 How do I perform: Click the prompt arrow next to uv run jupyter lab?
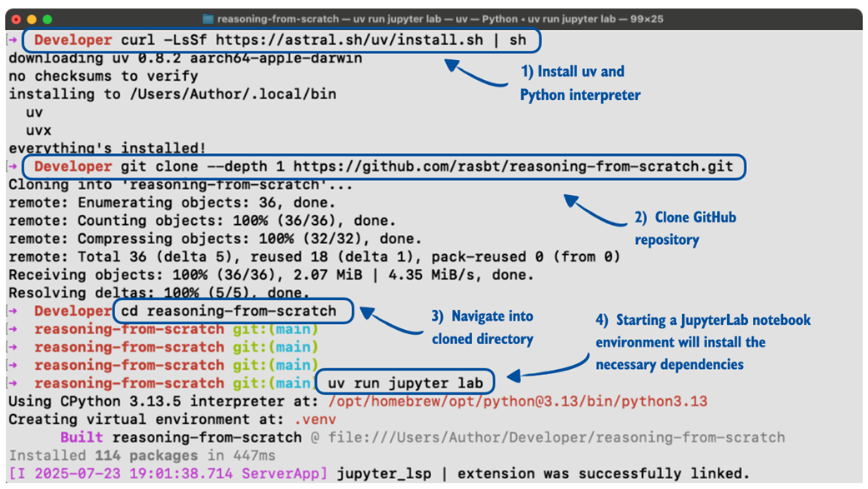click(13, 382)
